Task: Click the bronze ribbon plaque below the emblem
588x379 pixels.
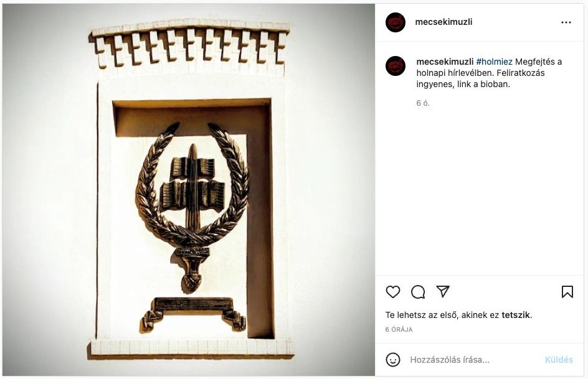Action: 194,314
